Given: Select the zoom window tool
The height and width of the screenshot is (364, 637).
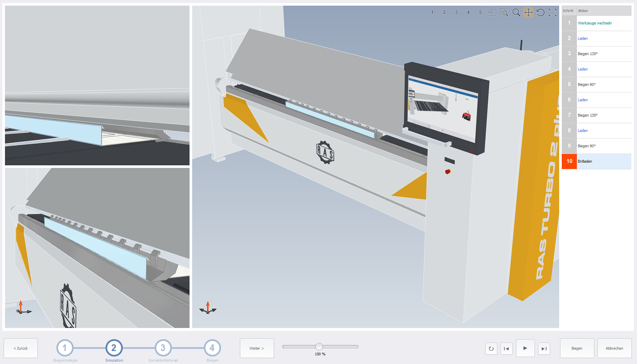Looking at the screenshot, I should coord(504,12).
